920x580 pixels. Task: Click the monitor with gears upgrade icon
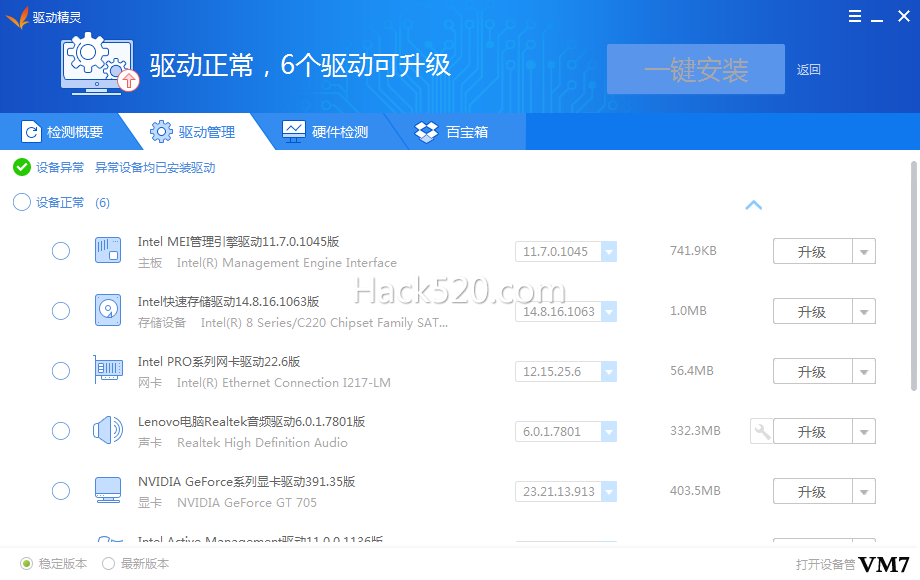pos(100,64)
